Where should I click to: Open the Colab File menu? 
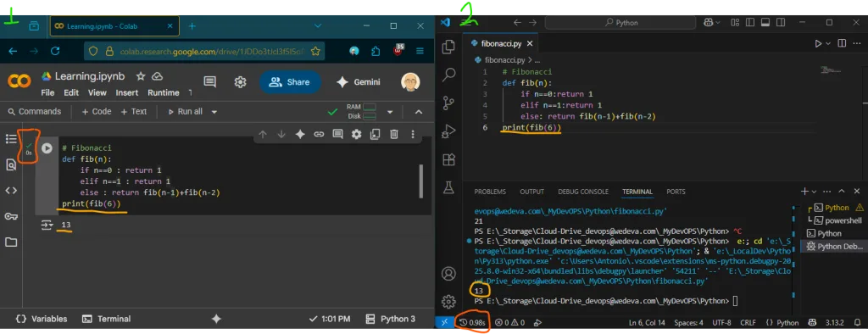[47, 92]
